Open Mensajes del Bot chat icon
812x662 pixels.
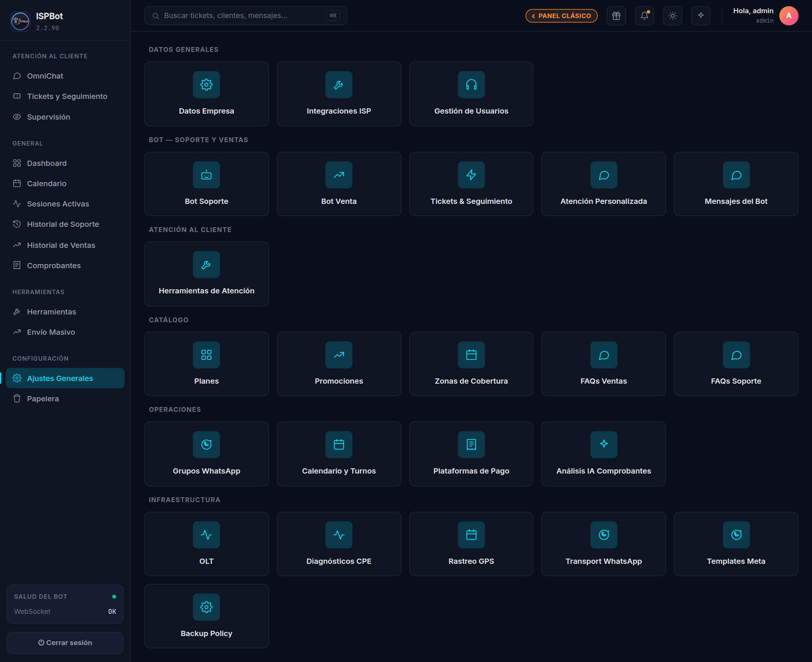click(736, 175)
